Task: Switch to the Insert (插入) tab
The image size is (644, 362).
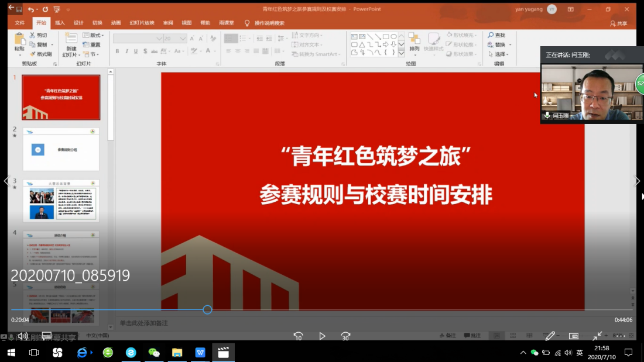Action: (60, 23)
